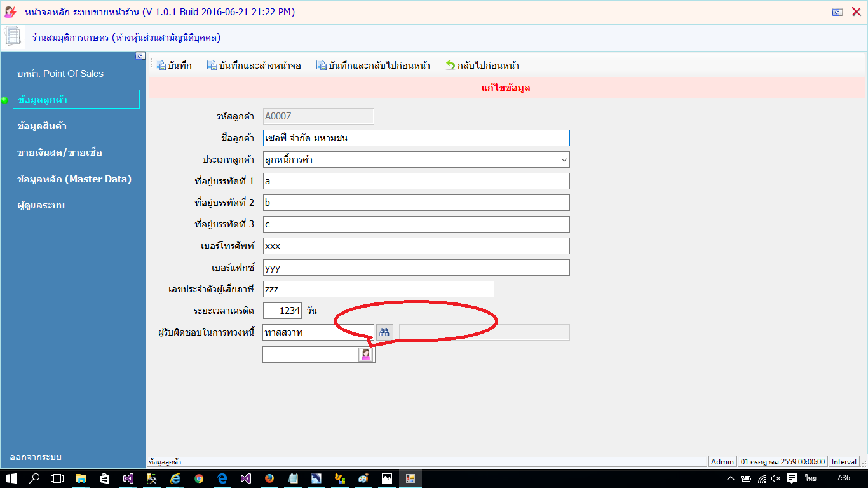This screenshot has height=488, width=868.
Task: Open ข้อมูลหลัก (Master Data) menu
Action: point(74,179)
